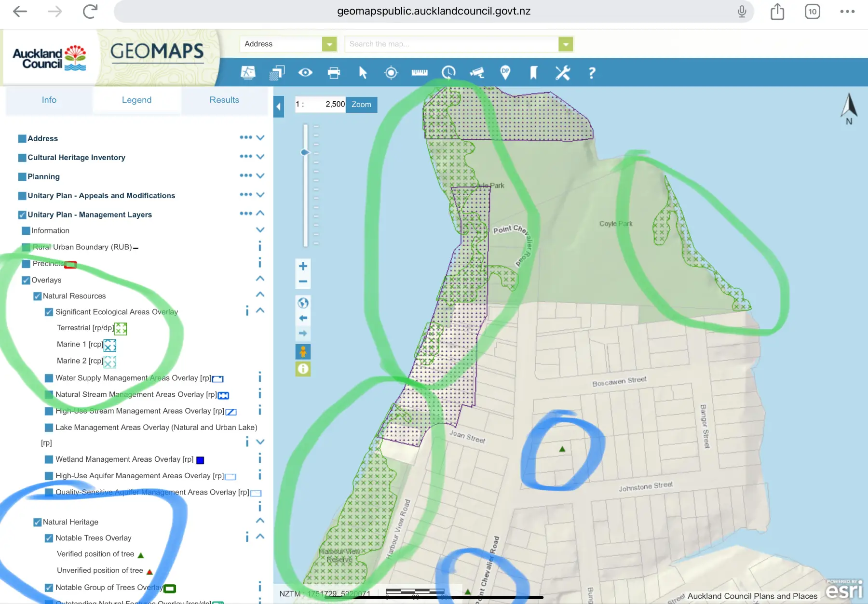Open the Address search type dropdown
This screenshot has height=604, width=868.
[328, 44]
